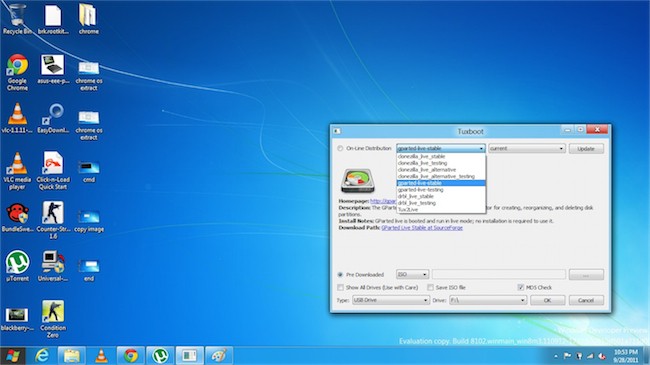
Task: Open Windows Explorer folder in taskbar
Action: (72, 355)
